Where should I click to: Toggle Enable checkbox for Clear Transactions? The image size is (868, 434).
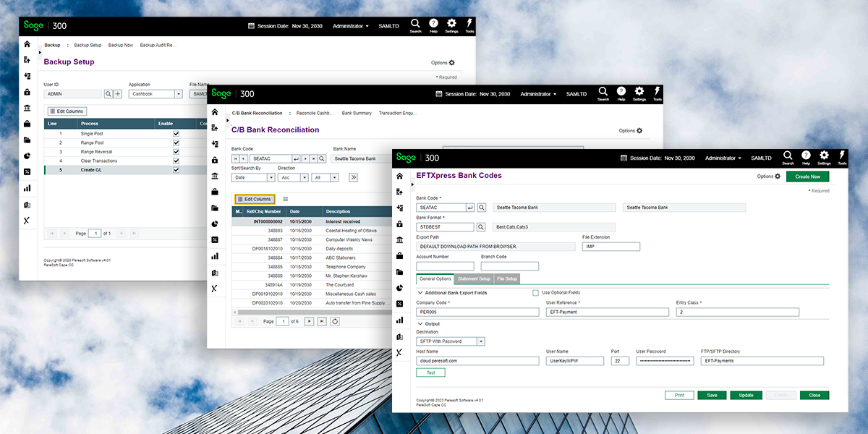(176, 161)
